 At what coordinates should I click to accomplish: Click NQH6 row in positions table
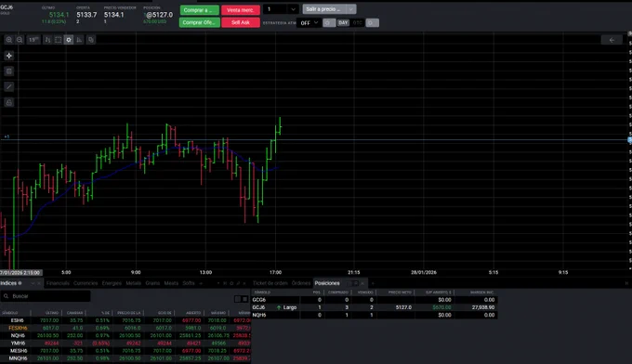pyautogui.click(x=375, y=315)
